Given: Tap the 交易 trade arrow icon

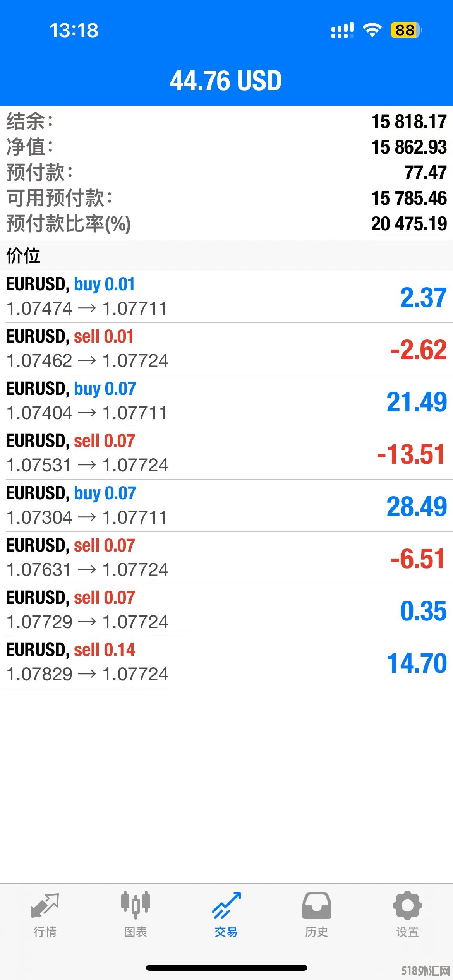Looking at the screenshot, I should pos(226,905).
